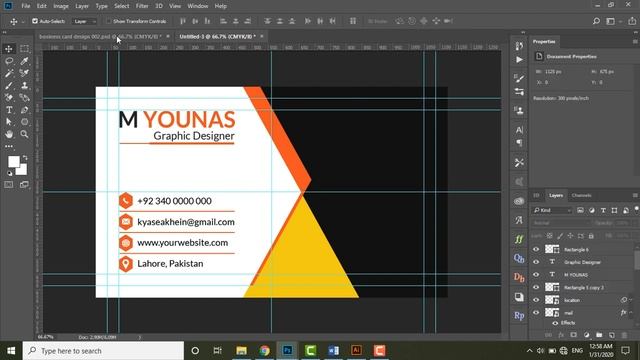The height and width of the screenshot is (360, 640).
Task: Open the Kind filter dropdown in Layers
Action: coord(552,210)
